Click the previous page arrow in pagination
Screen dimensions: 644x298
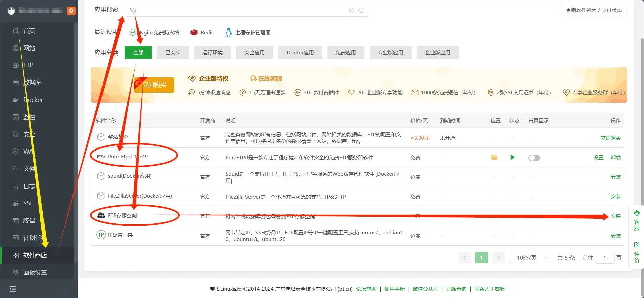tap(465, 258)
